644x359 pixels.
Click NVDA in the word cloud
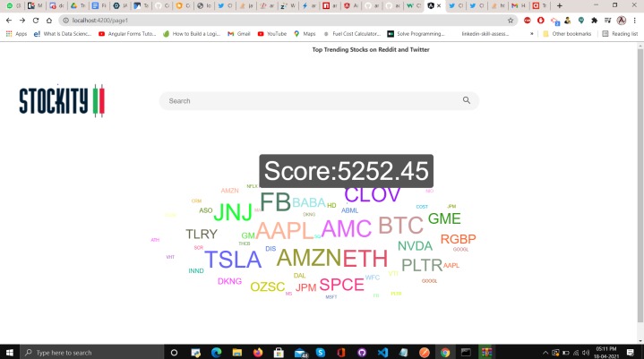415,246
